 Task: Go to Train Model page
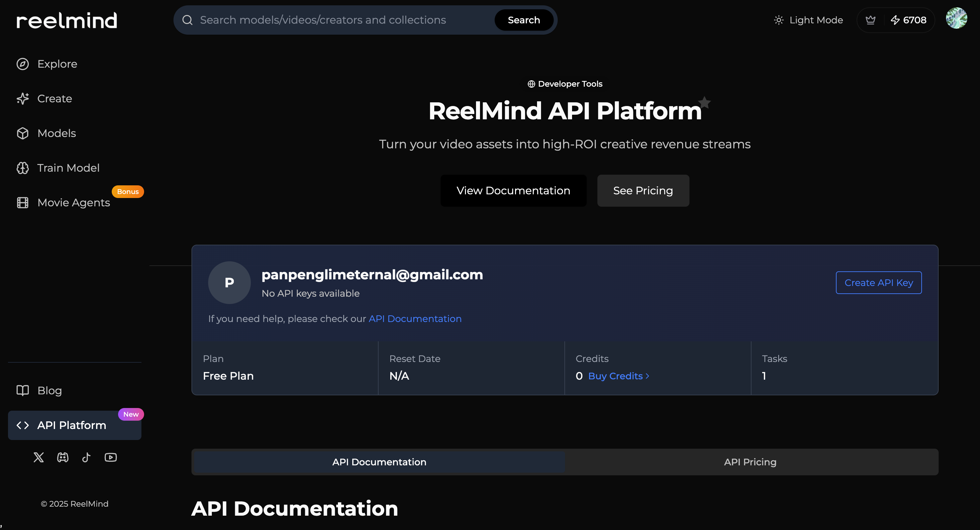(x=68, y=168)
